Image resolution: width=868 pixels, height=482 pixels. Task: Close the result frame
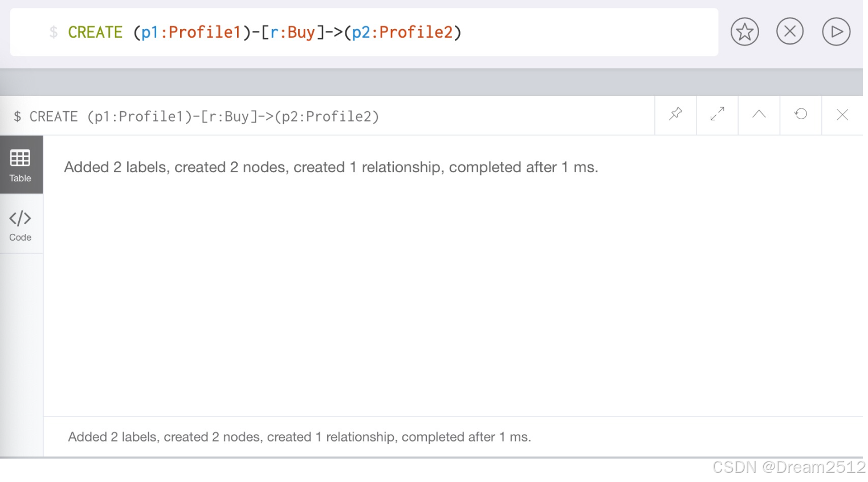click(x=842, y=115)
